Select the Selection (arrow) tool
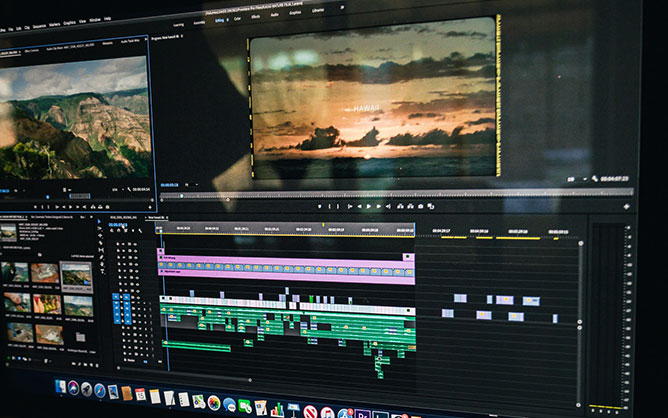 [x=99, y=221]
